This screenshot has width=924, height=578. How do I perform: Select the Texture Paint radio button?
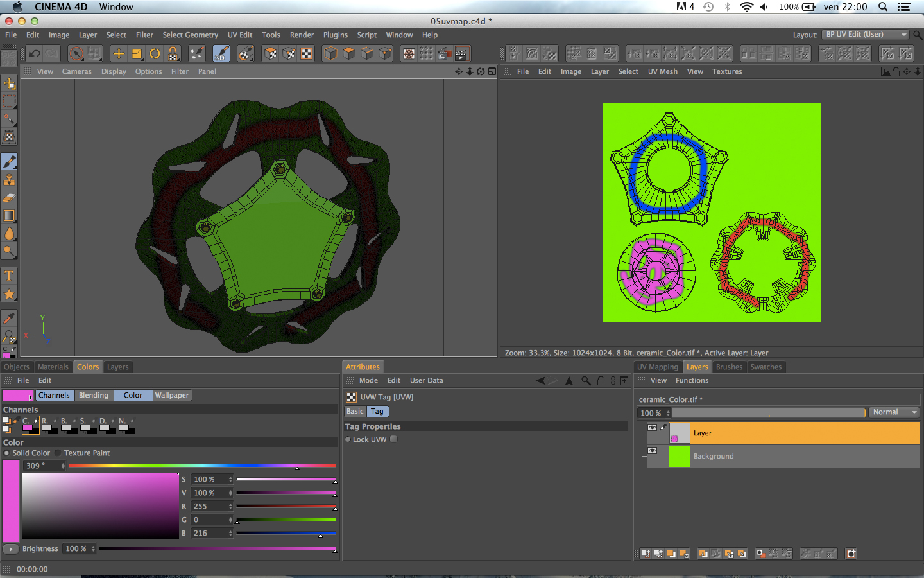(x=58, y=453)
